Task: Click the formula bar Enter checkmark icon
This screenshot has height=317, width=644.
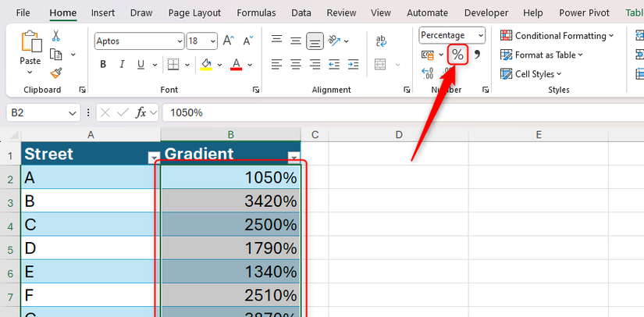Action: [123, 112]
